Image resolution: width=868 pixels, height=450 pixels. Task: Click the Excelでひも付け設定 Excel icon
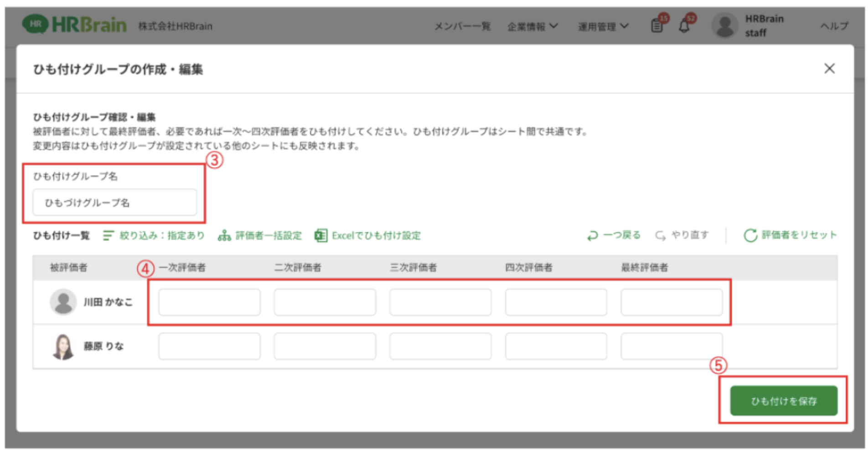pyautogui.click(x=321, y=235)
